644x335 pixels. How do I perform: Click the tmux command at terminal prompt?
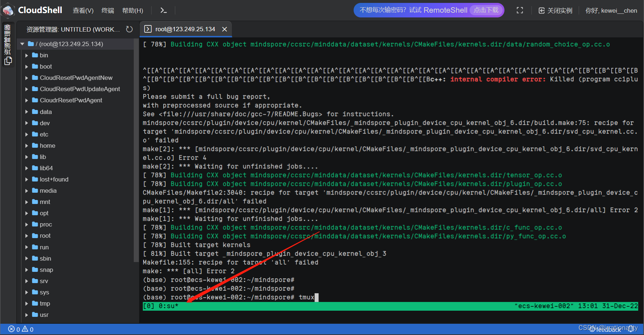[306, 297]
